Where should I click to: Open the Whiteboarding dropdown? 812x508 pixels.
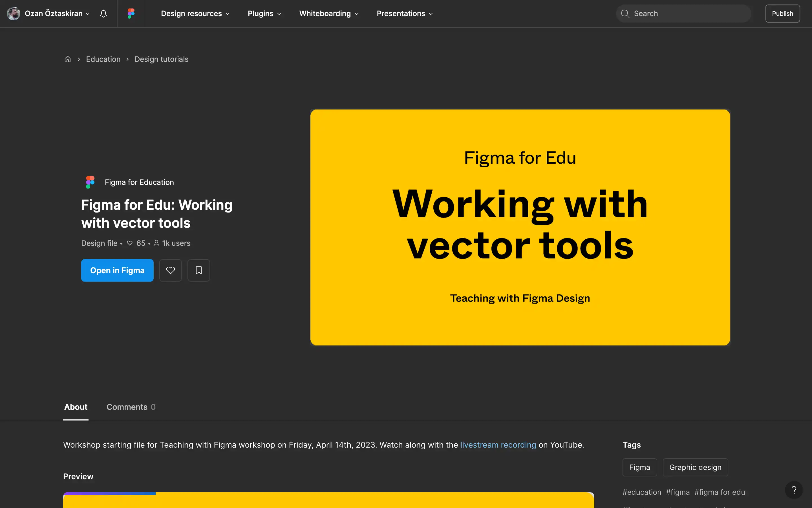(x=329, y=14)
